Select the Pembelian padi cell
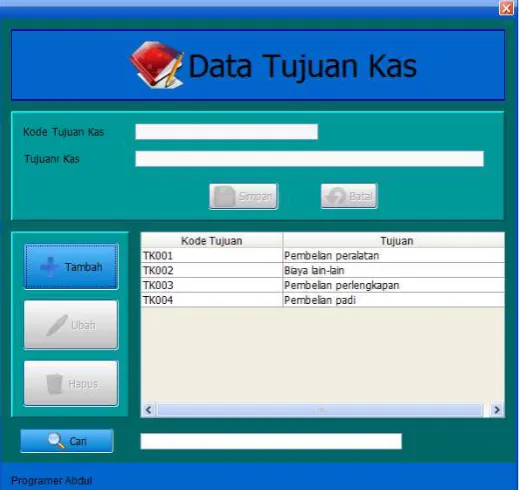This screenshot has width=519, height=490. (394, 300)
